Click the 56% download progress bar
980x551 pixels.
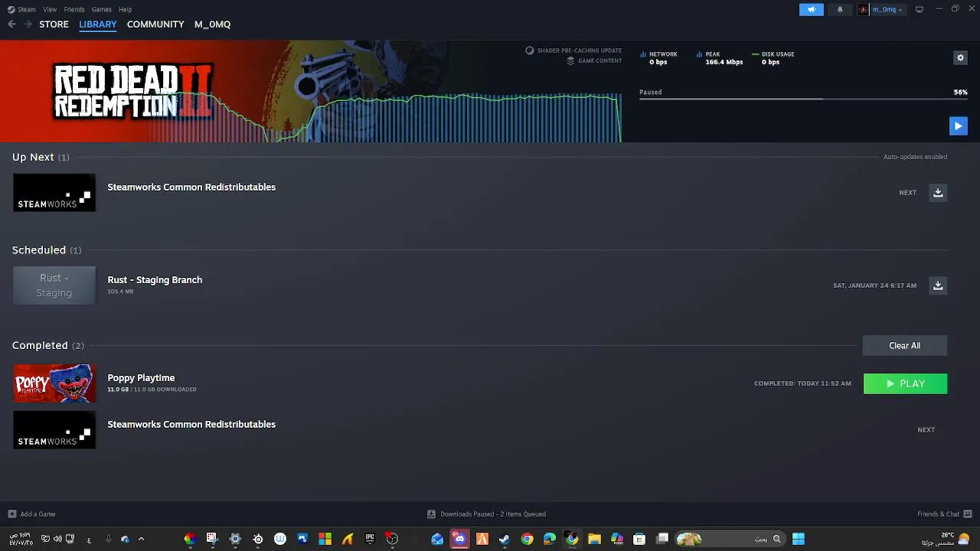click(x=803, y=99)
